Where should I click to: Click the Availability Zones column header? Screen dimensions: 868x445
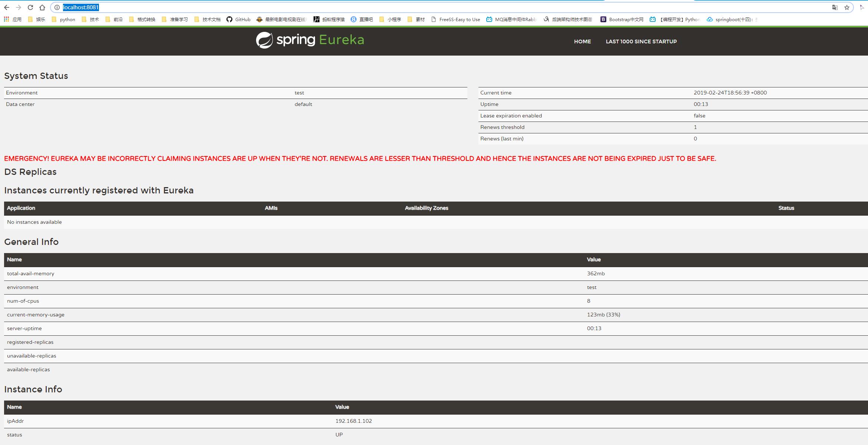click(426, 208)
